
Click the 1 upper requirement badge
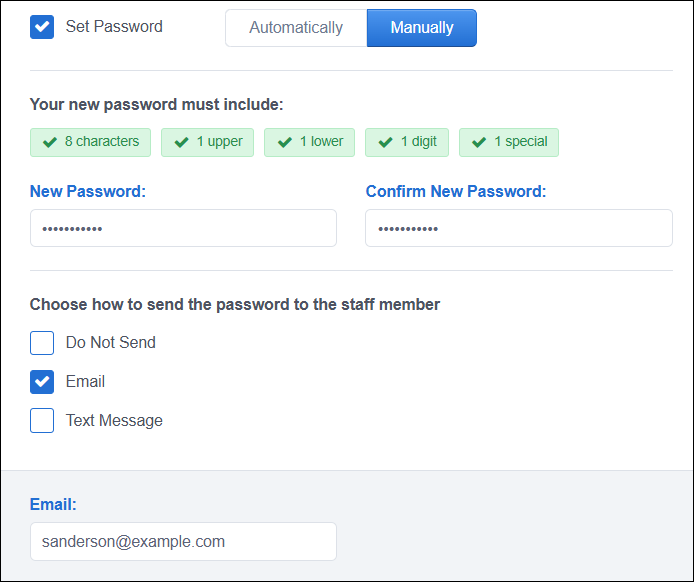[x=208, y=143]
